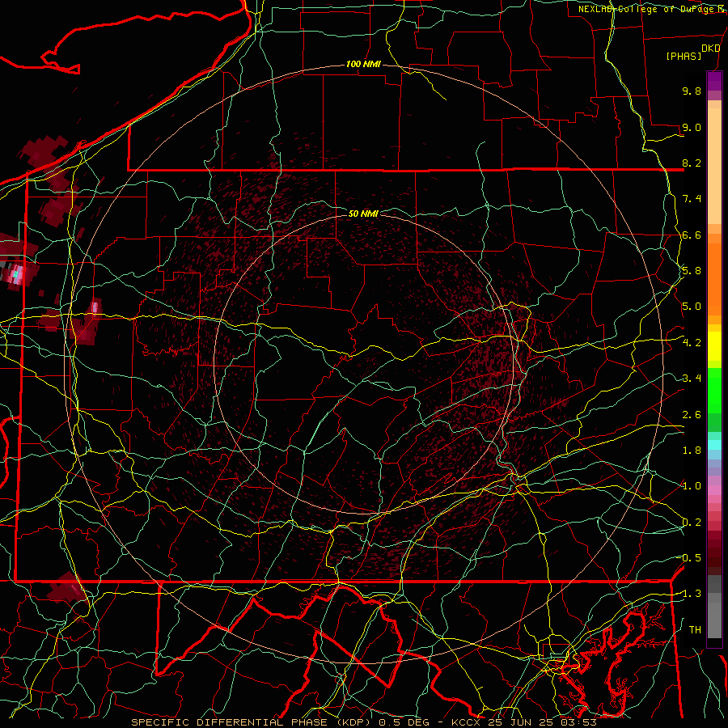Pick the bright green segment of the color bar
This screenshot has height=728, width=728.
pyautogui.click(x=714, y=392)
